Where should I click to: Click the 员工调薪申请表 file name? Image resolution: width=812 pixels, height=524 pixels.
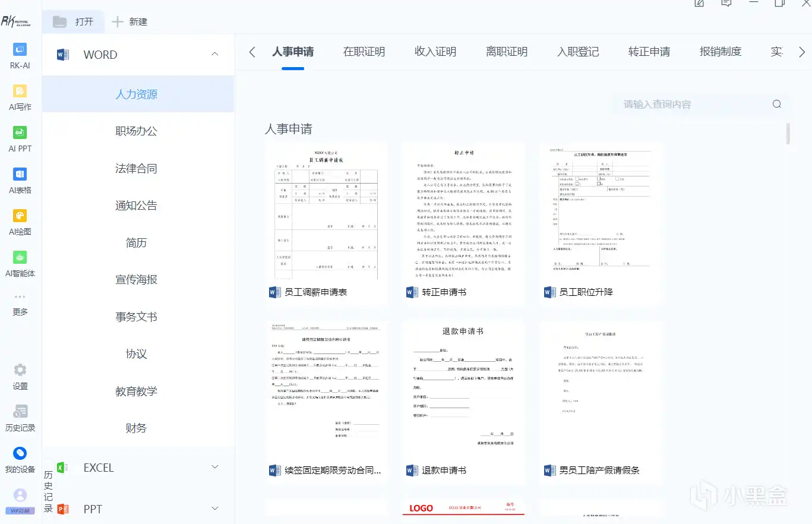[x=315, y=292]
